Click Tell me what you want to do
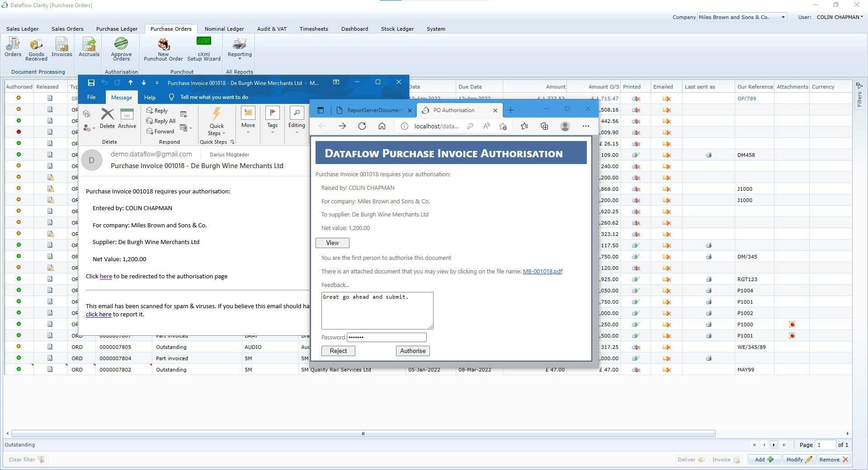Image resolution: width=868 pixels, height=470 pixels. tap(214, 97)
